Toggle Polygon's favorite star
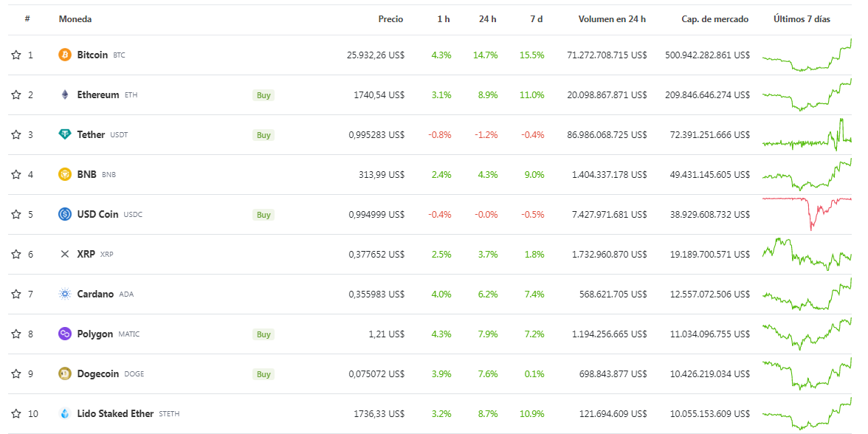 pos(16,334)
